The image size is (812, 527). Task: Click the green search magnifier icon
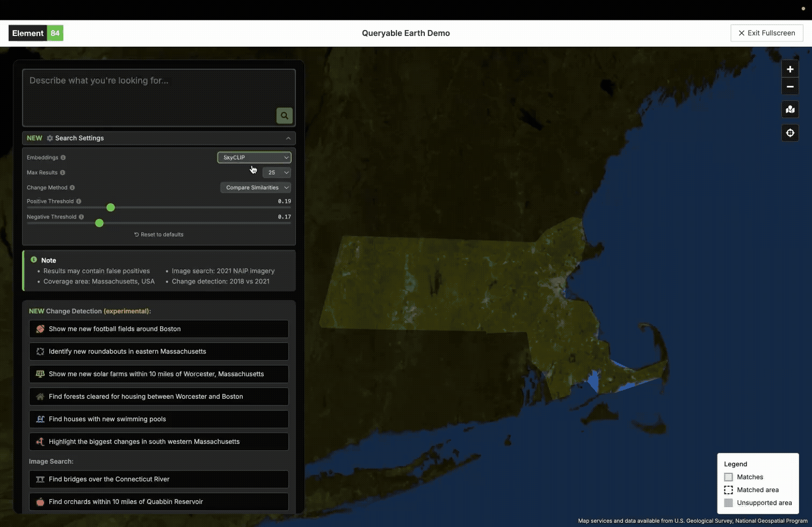(284, 115)
